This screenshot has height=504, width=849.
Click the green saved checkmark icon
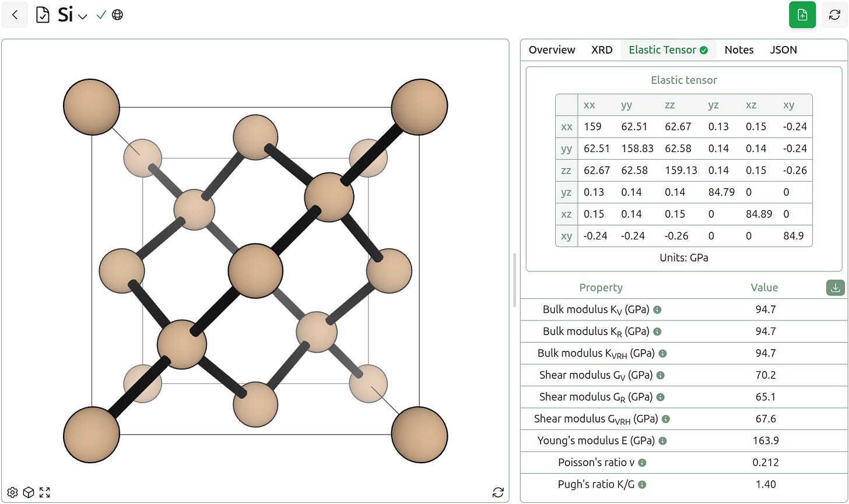tap(101, 15)
